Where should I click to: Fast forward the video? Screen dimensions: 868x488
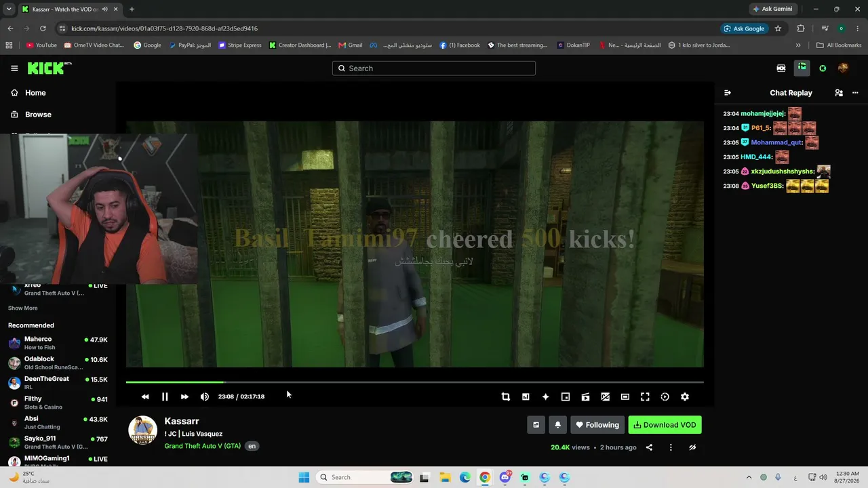[x=184, y=396]
